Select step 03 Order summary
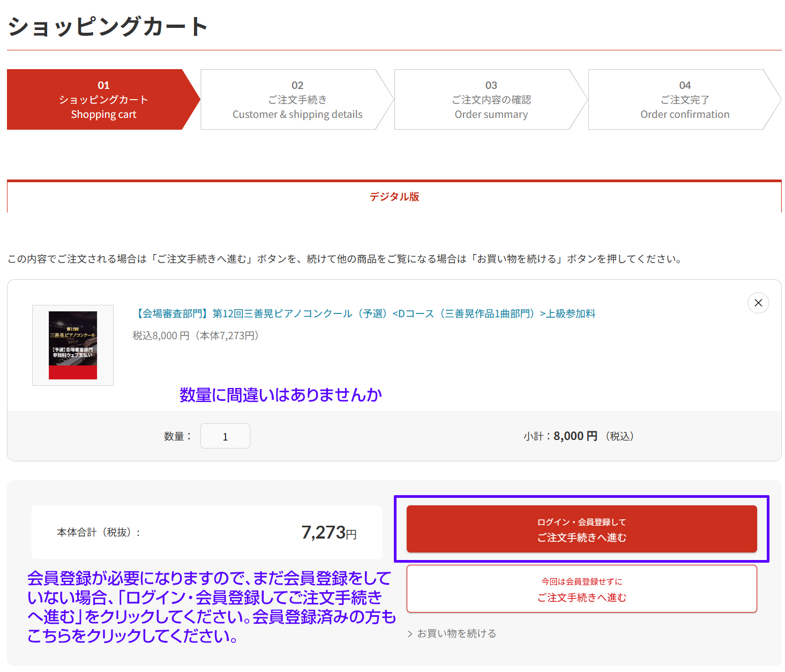 pyautogui.click(x=491, y=100)
